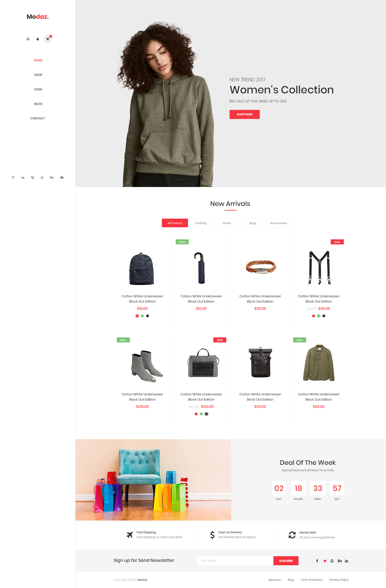Focus the Your Email input field
Viewport: 386px width, 588px height.
[235, 561]
